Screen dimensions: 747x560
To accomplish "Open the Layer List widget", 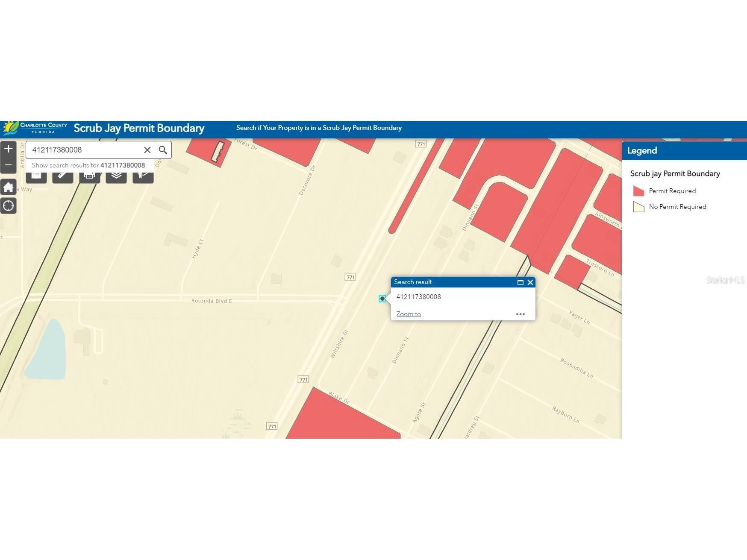I will 116,176.
